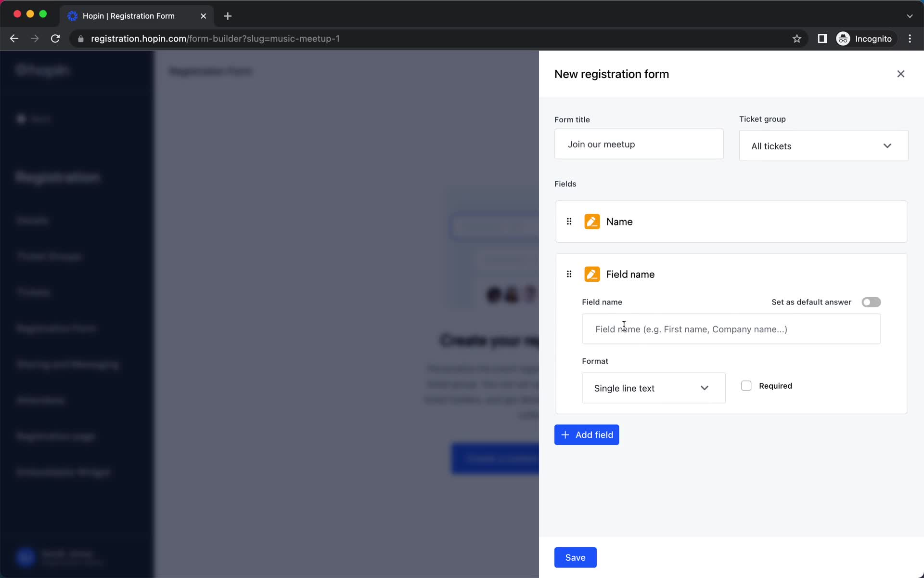Toggle the Set as default answer switch
The width and height of the screenshot is (924, 578).
872,302
